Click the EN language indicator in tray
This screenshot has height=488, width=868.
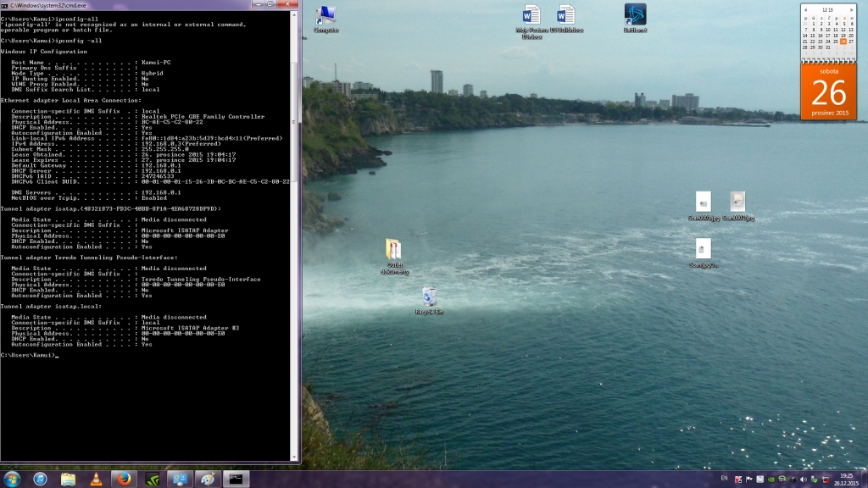coord(724,479)
